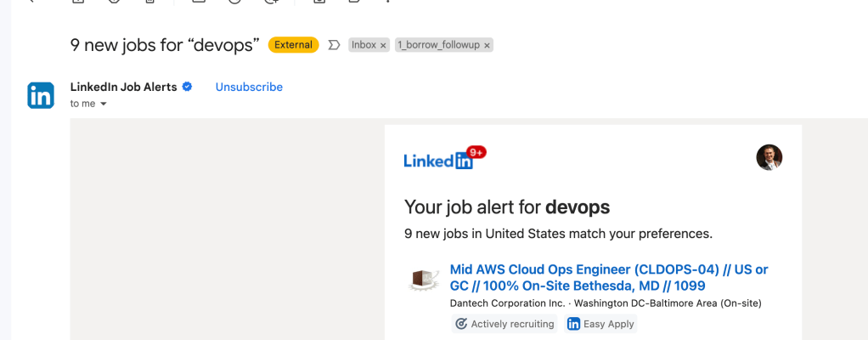Click the Dantech Corporation company logo
Image resolution: width=868 pixels, height=340 pixels.
(x=424, y=280)
